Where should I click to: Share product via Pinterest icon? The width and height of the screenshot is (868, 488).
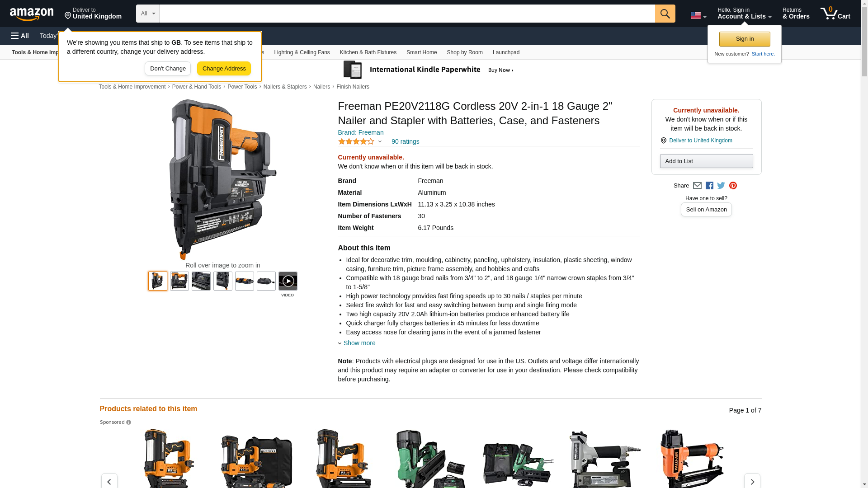tap(733, 186)
